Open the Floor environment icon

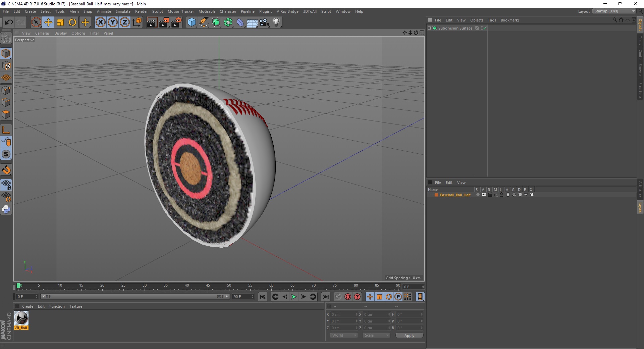click(x=252, y=22)
